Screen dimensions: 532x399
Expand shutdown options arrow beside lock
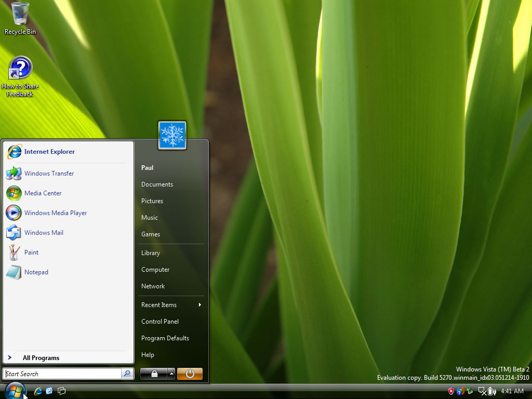point(171,374)
